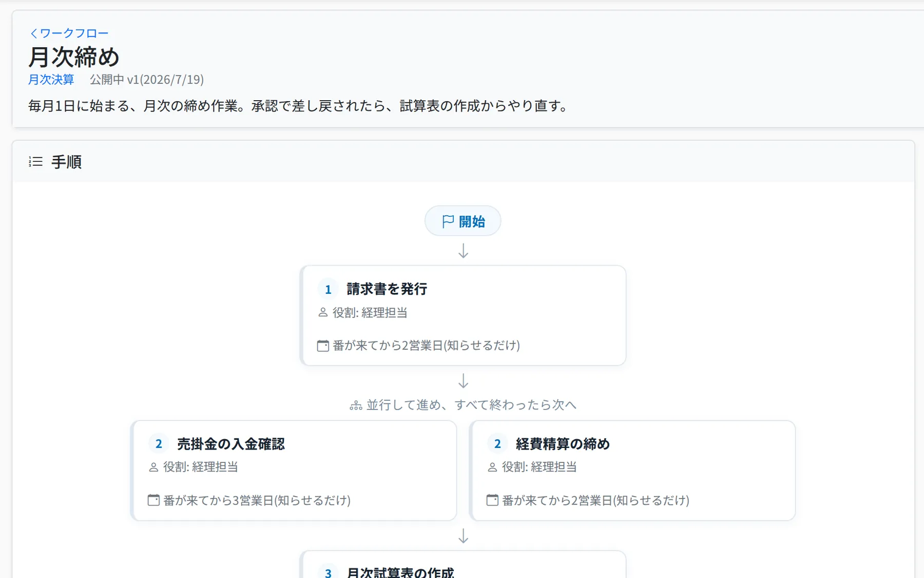
Task: Open the 月次決算 category link
Action: click(51, 80)
